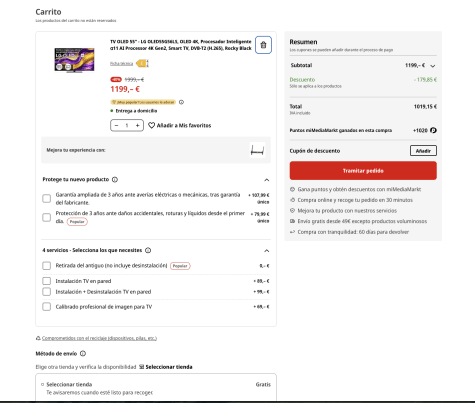This screenshot has width=475, height=403.
Task: Click the discount percentage red badge
Action: click(116, 80)
